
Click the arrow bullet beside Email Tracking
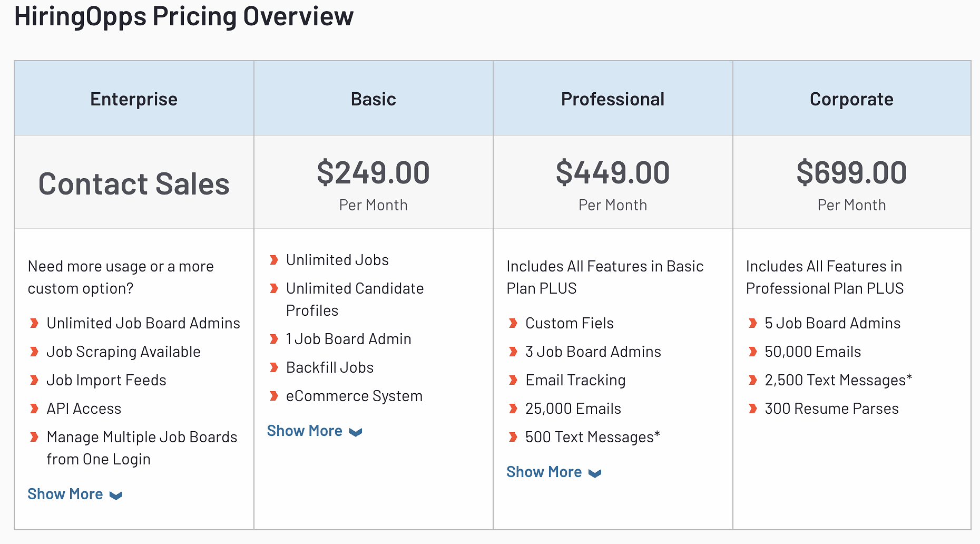pyautogui.click(x=513, y=380)
